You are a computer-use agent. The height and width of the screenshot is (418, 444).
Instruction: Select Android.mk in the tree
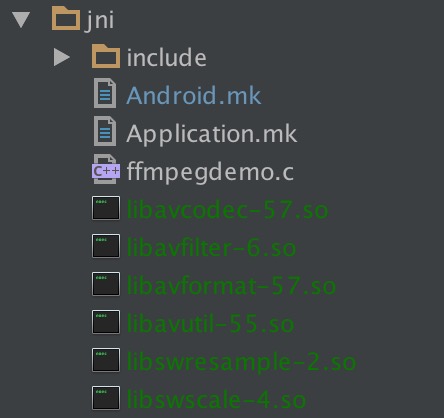click(194, 95)
